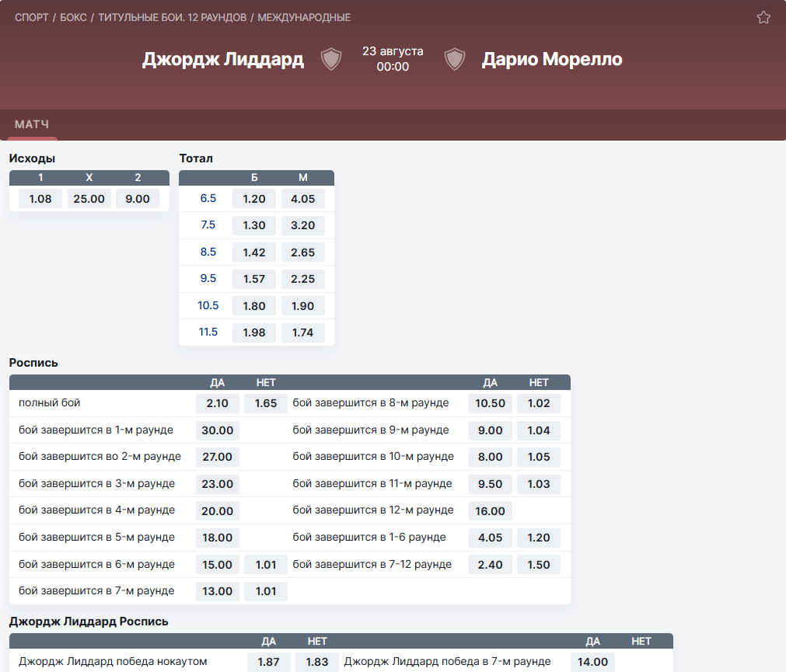
Task: Bet on outcome 2 at 9.00
Action: (138, 199)
